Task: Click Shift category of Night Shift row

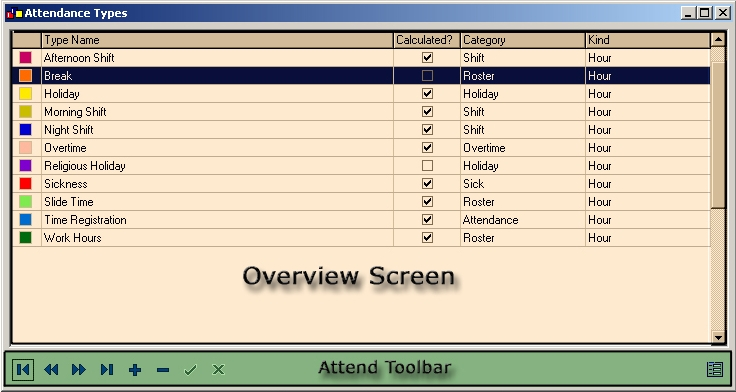Action: [x=523, y=130]
